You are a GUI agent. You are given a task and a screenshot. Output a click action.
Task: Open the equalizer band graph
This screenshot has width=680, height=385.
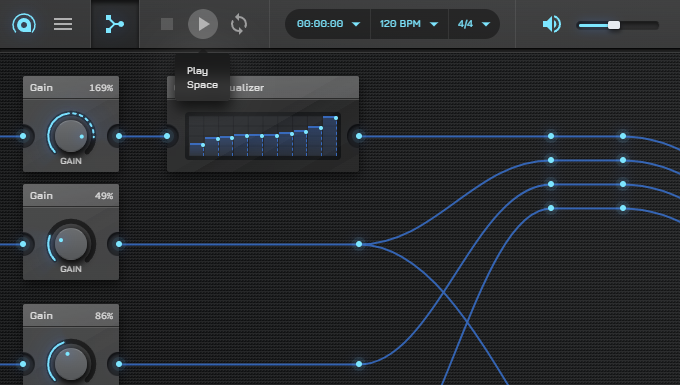(x=263, y=136)
